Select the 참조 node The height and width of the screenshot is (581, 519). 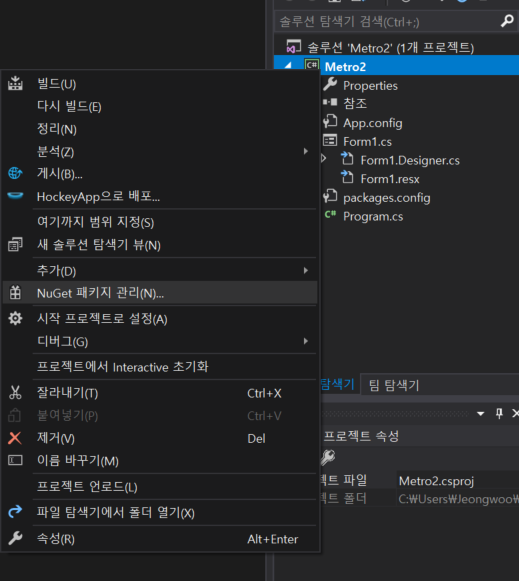coord(355,103)
